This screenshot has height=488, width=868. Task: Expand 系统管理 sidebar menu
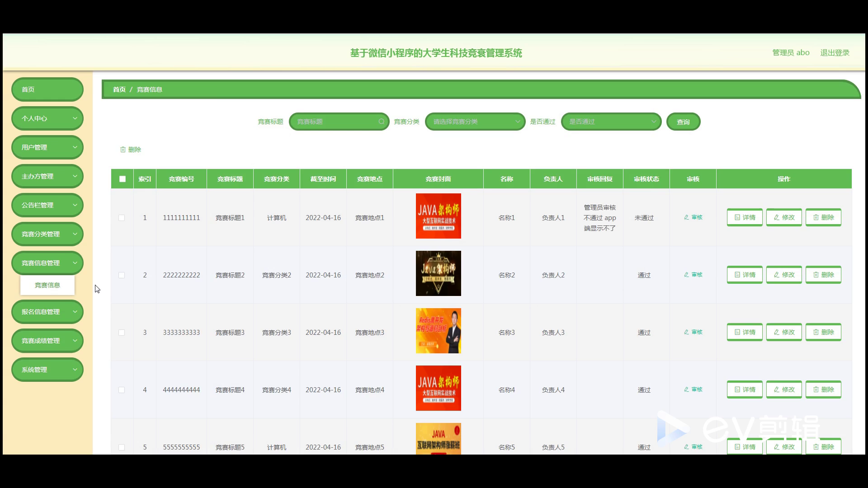pos(47,370)
